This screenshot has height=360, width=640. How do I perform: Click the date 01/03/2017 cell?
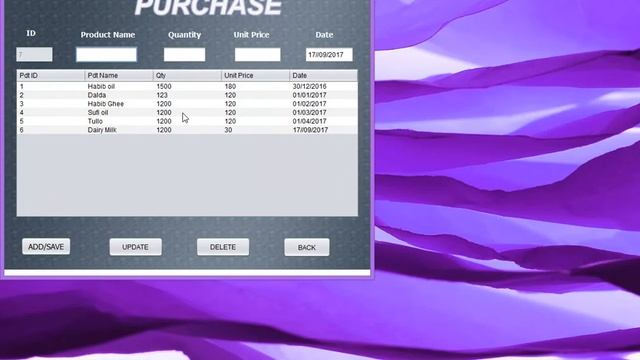tap(309, 112)
